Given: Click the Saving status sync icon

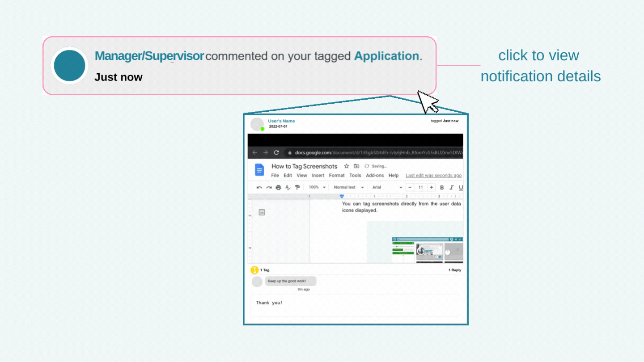Looking at the screenshot, I should [367, 166].
